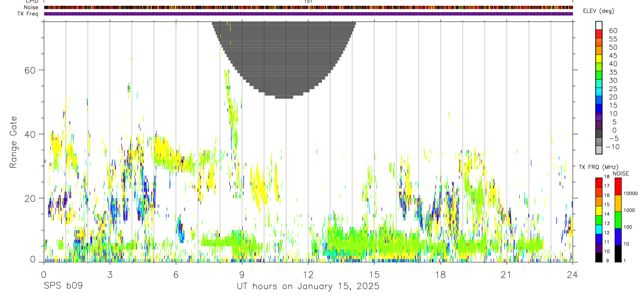Image resolution: width=644 pixels, height=297 pixels.
Task: Click the 'SPS b09' station label
Action: (63, 287)
